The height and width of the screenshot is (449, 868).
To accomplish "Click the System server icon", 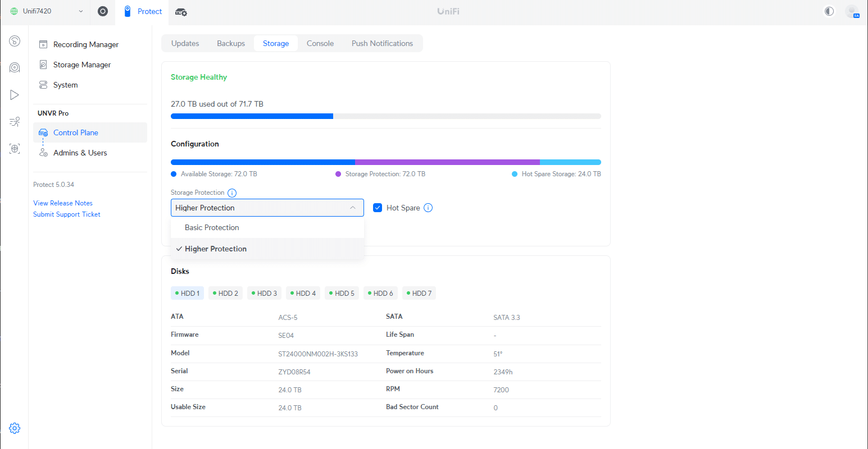I will [43, 85].
